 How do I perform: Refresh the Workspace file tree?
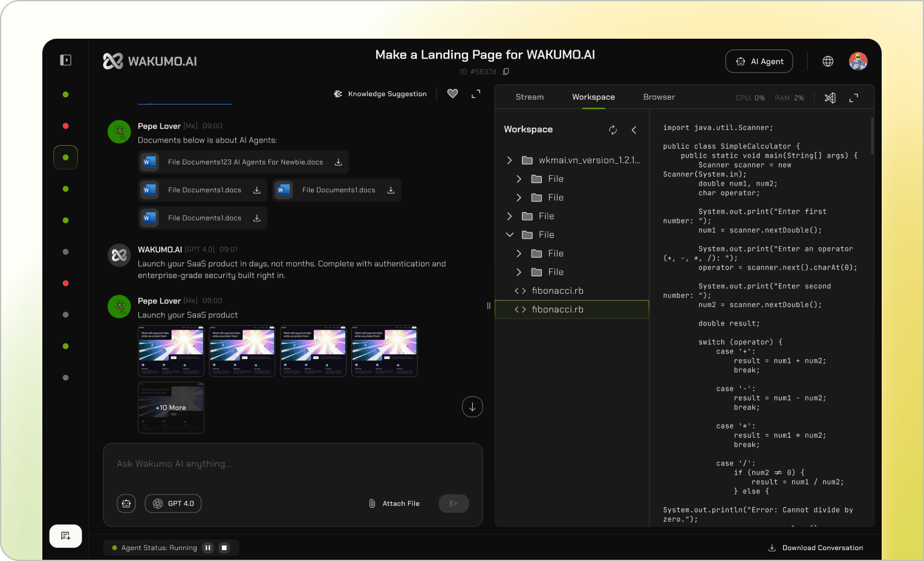tap(613, 130)
